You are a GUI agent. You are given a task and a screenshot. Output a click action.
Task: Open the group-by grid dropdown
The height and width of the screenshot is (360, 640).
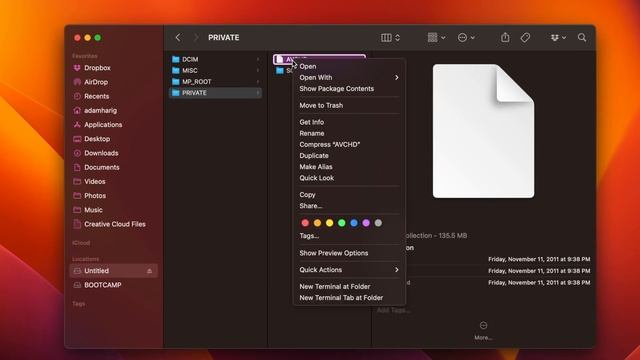click(x=436, y=38)
